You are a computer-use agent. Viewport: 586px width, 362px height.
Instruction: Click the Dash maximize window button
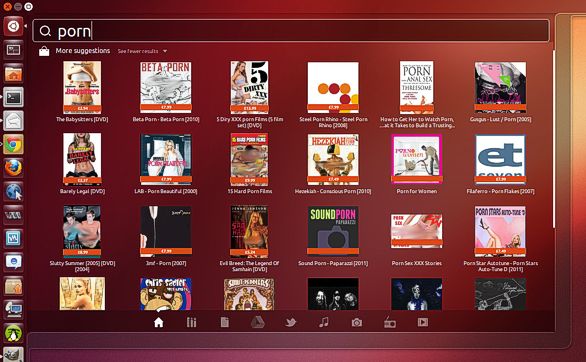(x=28, y=6)
